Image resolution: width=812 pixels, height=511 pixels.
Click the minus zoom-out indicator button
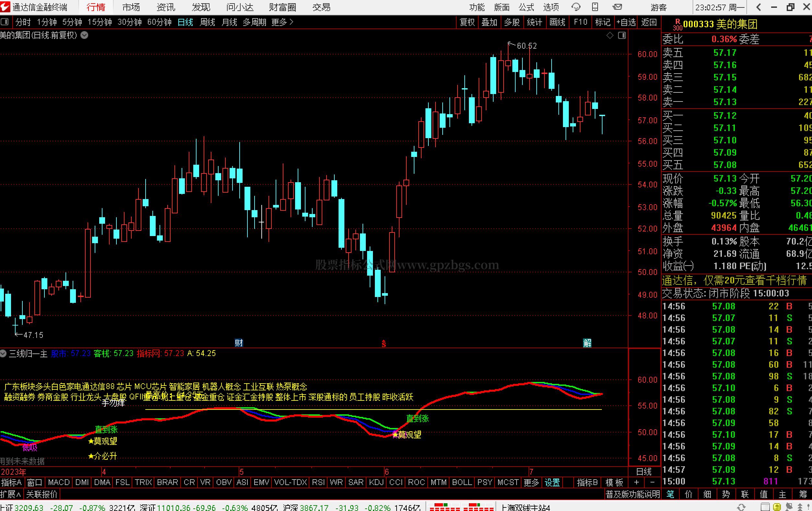tap(652, 482)
